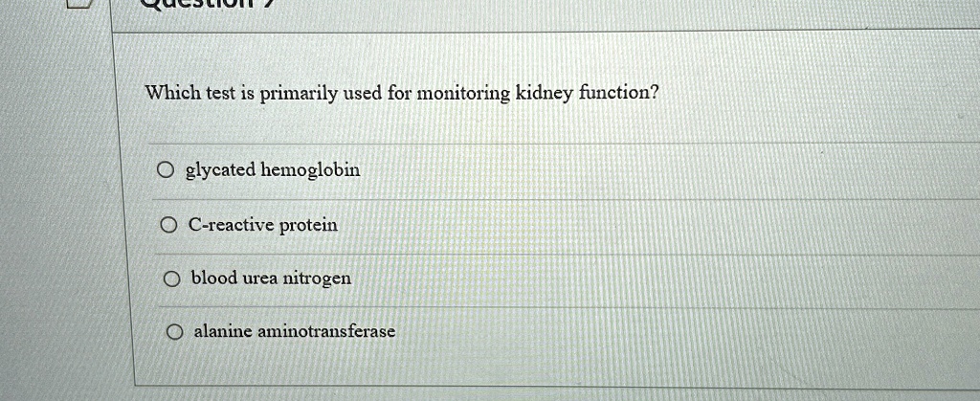Click the word 'monitoring' in the question
The width and height of the screenshot is (980, 401).
463,95
